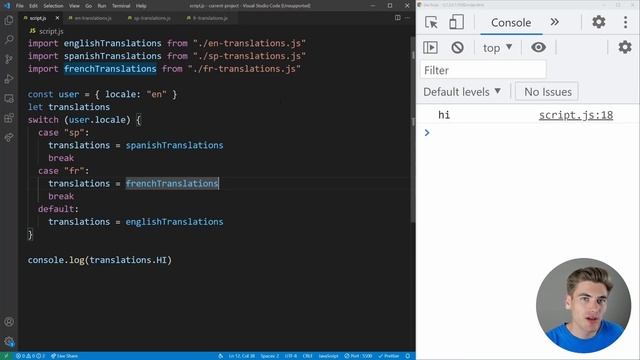This screenshot has height=360, width=640.
Task: Click the script.js breadcrumb
Action: click(47, 31)
